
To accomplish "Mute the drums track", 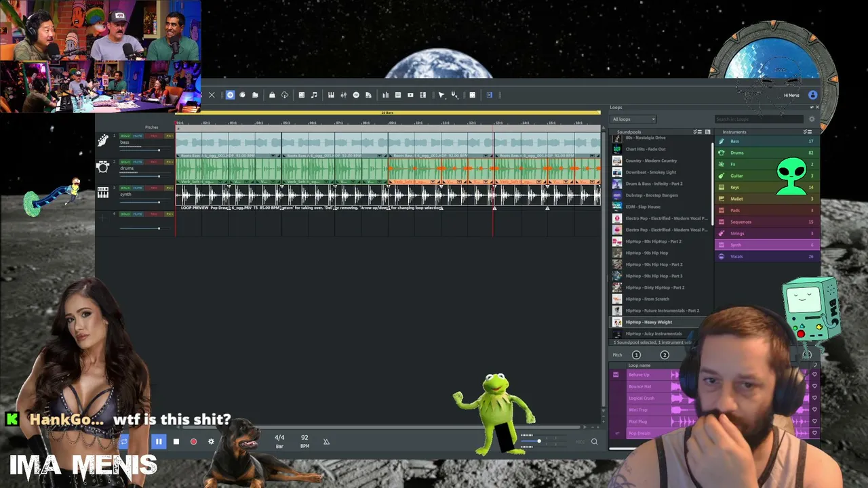I will pos(138,162).
